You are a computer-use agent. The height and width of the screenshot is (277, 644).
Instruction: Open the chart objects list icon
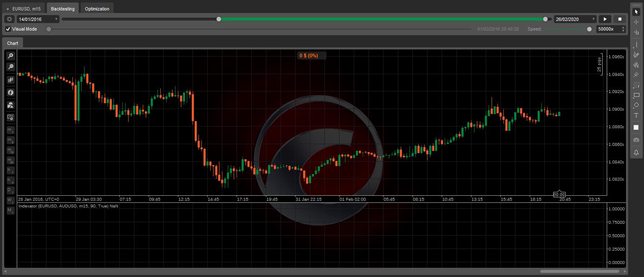pos(10,105)
